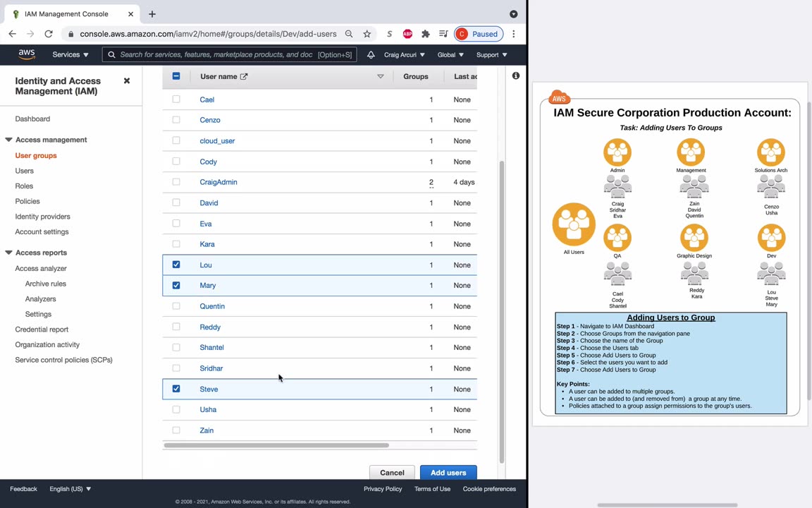This screenshot has width=812, height=508.
Task: Click the zoom magnifier icon in address bar
Action: coord(349,34)
